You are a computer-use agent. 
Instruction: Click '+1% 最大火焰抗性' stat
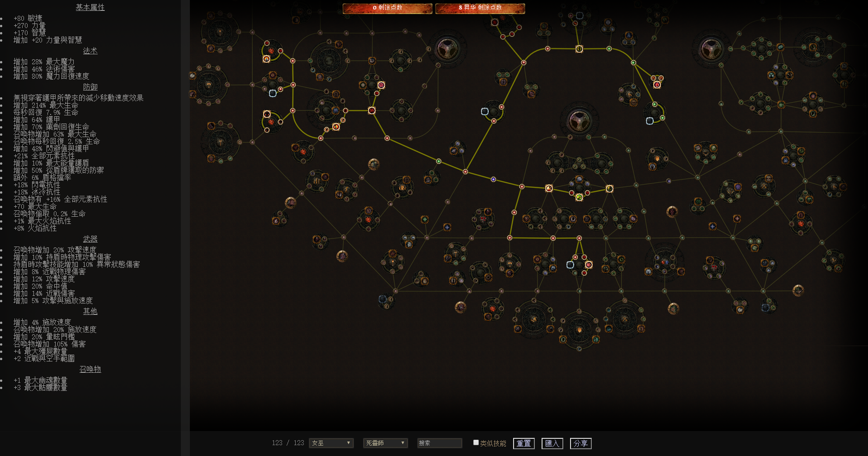pos(42,221)
